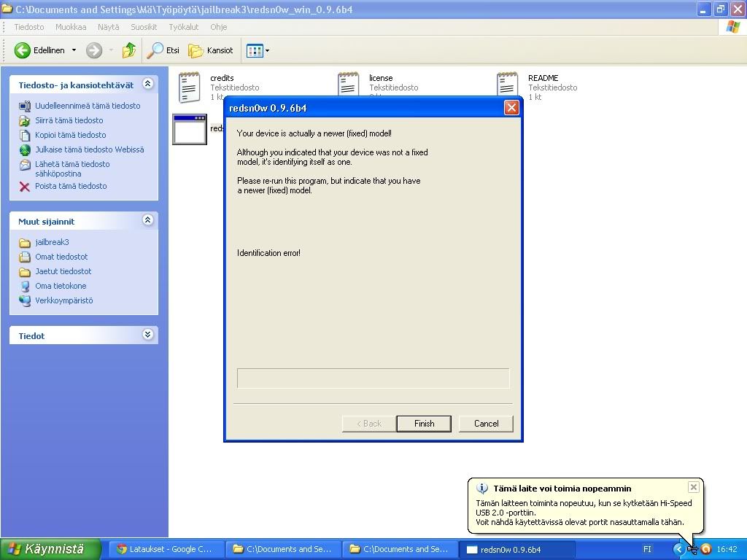Switch to redsn0w 0.9.6b4 taskbar item

click(x=517, y=549)
